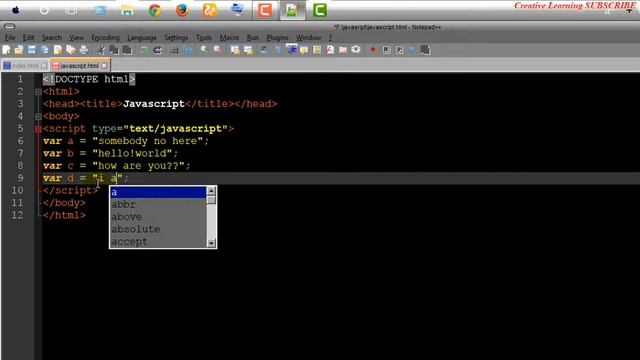Click the Apple logo in the top bar

point(16,10)
